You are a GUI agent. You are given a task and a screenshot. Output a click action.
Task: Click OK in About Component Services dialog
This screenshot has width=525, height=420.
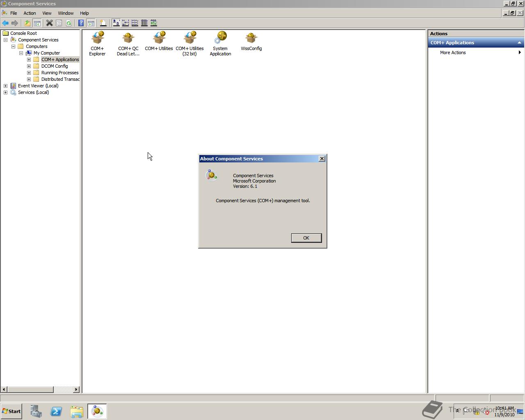pos(306,238)
